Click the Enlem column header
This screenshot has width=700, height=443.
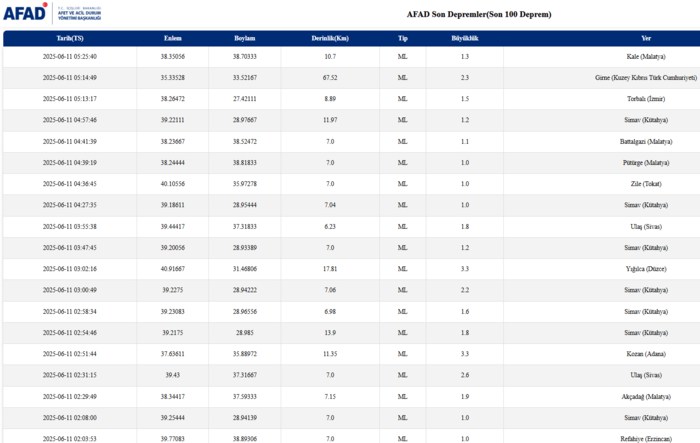pos(172,37)
